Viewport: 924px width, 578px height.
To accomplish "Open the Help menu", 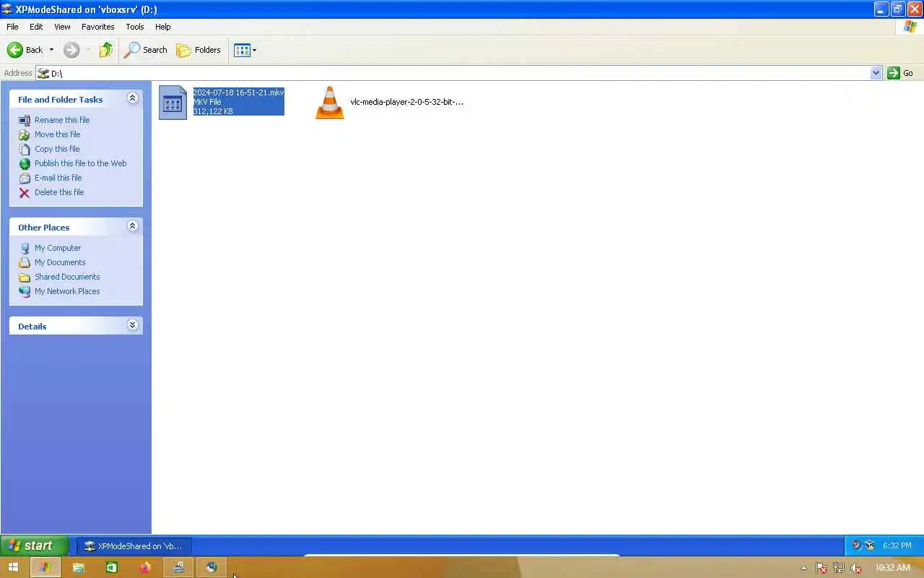I will [x=163, y=27].
